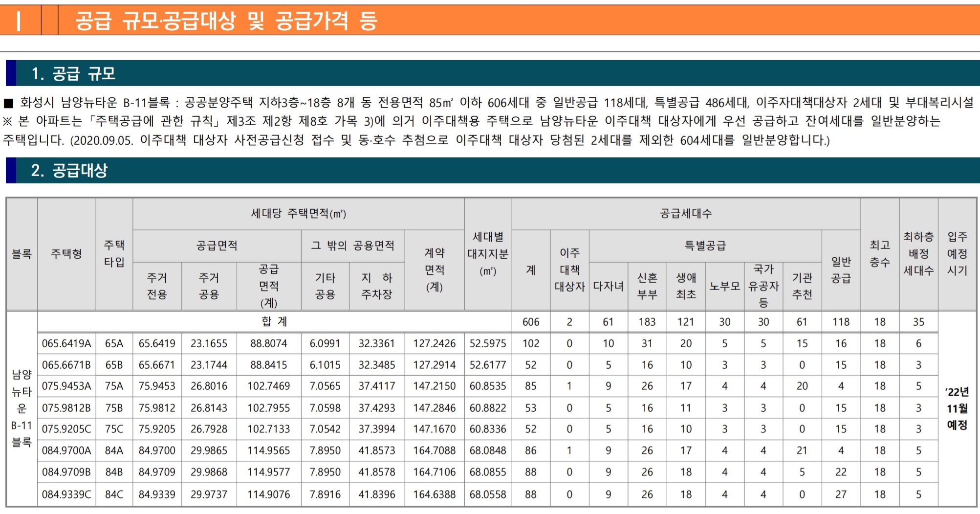Click the 계약면적 value 127.2426

point(435,344)
